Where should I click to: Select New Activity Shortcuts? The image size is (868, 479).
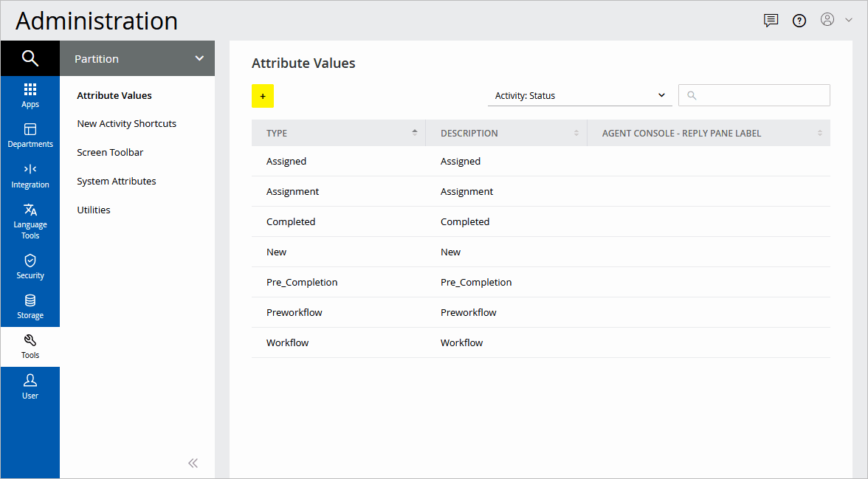[126, 123]
